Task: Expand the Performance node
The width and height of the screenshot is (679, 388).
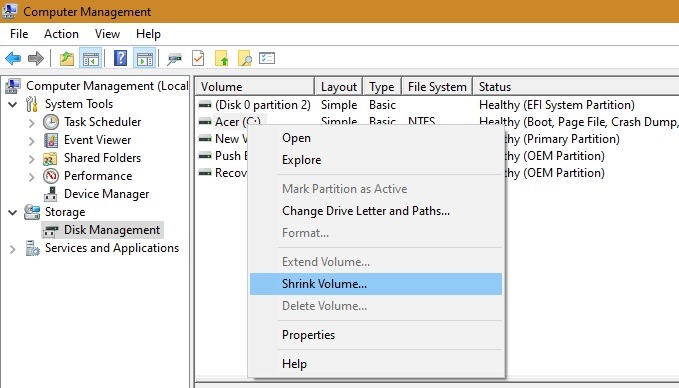Action: (31, 177)
